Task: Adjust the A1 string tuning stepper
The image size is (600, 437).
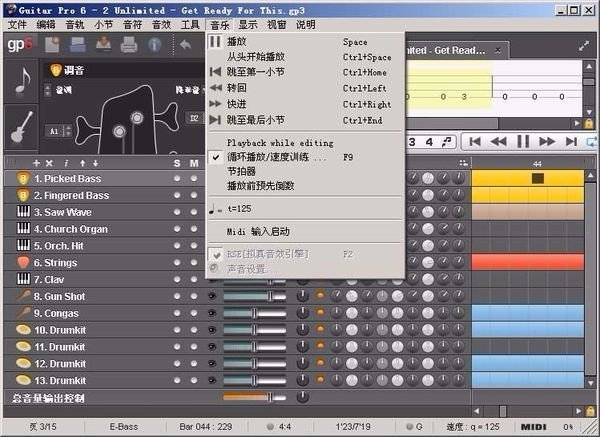Action: (68, 131)
